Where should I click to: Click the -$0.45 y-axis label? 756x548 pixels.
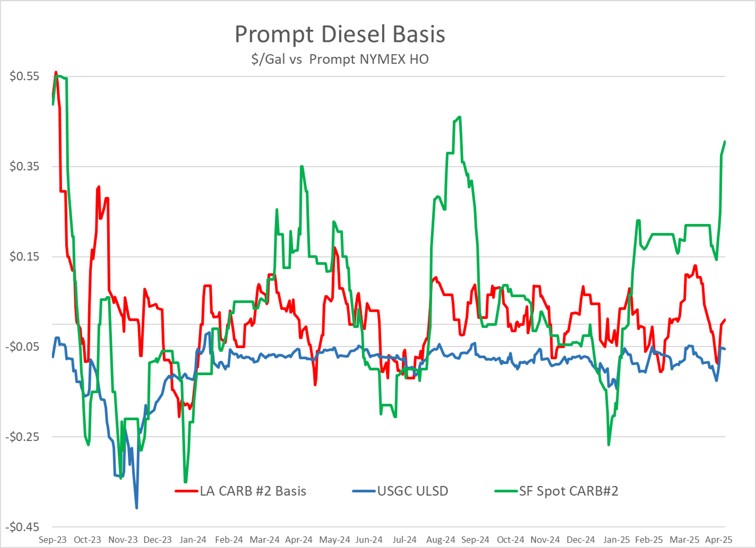pyautogui.click(x=22, y=527)
